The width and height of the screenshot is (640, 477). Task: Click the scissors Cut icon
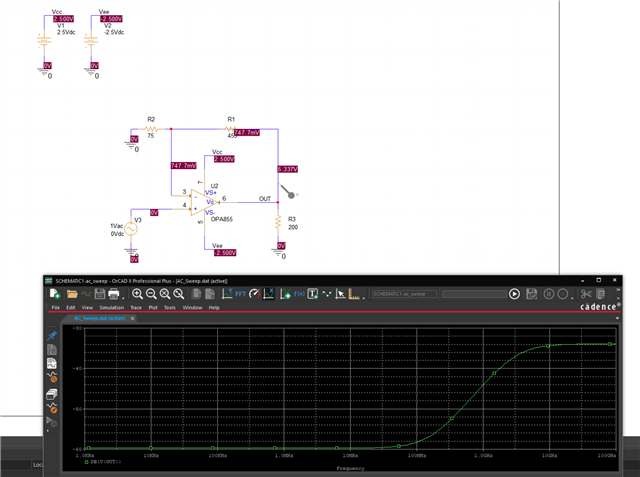click(587, 294)
